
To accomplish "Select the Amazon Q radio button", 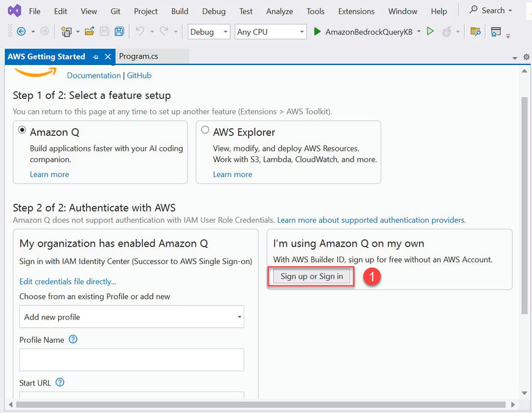I will click(x=23, y=131).
